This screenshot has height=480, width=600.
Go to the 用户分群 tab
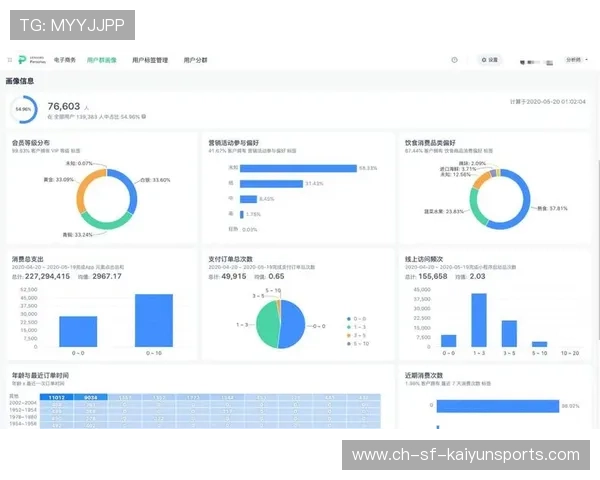click(x=196, y=60)
